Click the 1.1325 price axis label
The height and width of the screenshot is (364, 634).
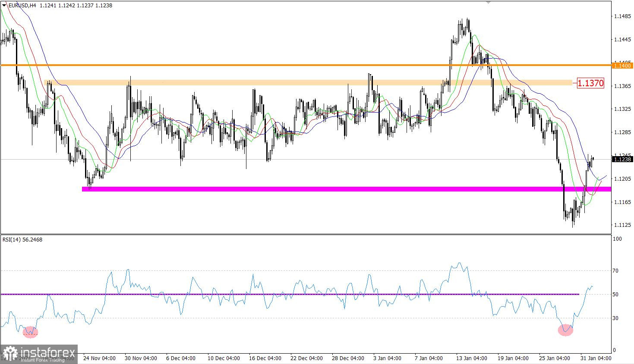(x=622, y=109)
